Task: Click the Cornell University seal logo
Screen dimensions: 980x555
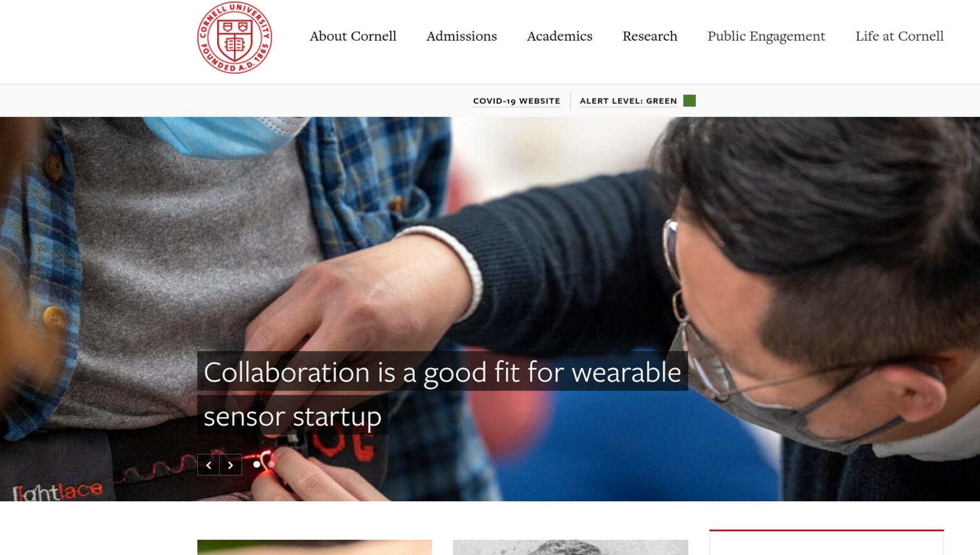Action: pos(235,37)
